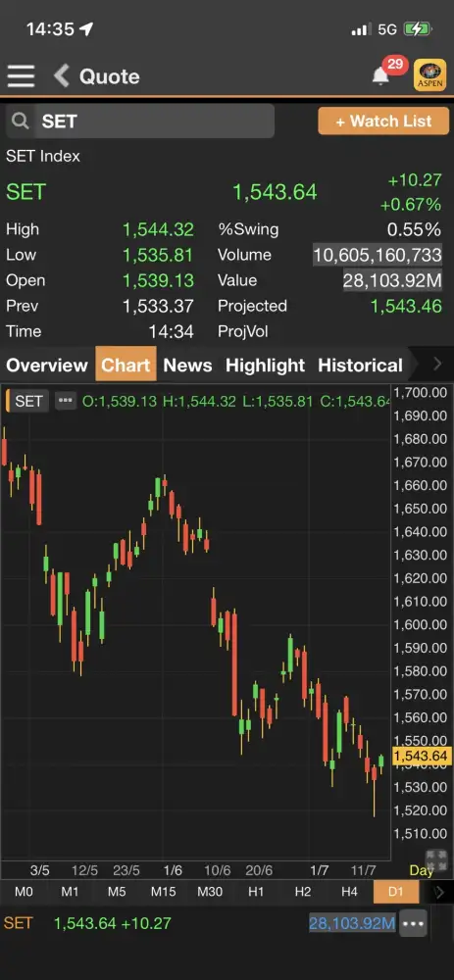Select the H1 timeframe
This screenshot has height=980, width=454.
pyautogui.click(x=256, y=892)
